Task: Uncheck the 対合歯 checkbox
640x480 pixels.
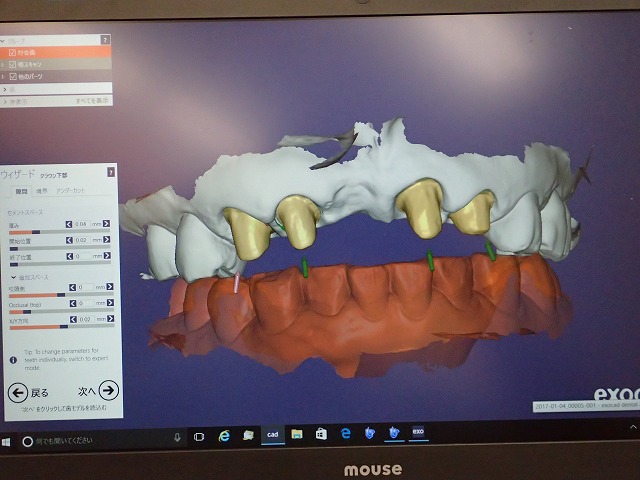Action: coord(12,52)
